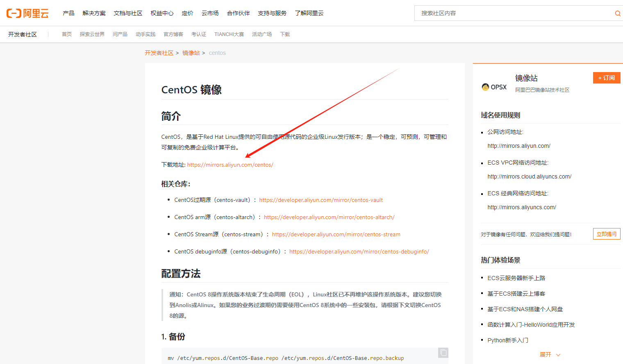The height and width of the screenshot is (364, 623).
Task: Go to 开发者社区 home label
Action: coord(23,34)
